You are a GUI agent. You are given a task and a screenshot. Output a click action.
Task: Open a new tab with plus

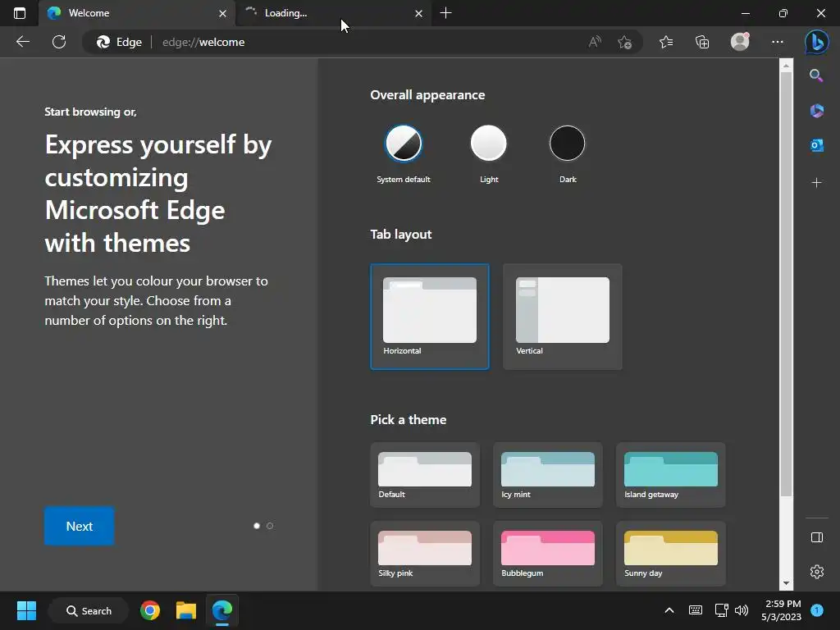tap(445, 13)
